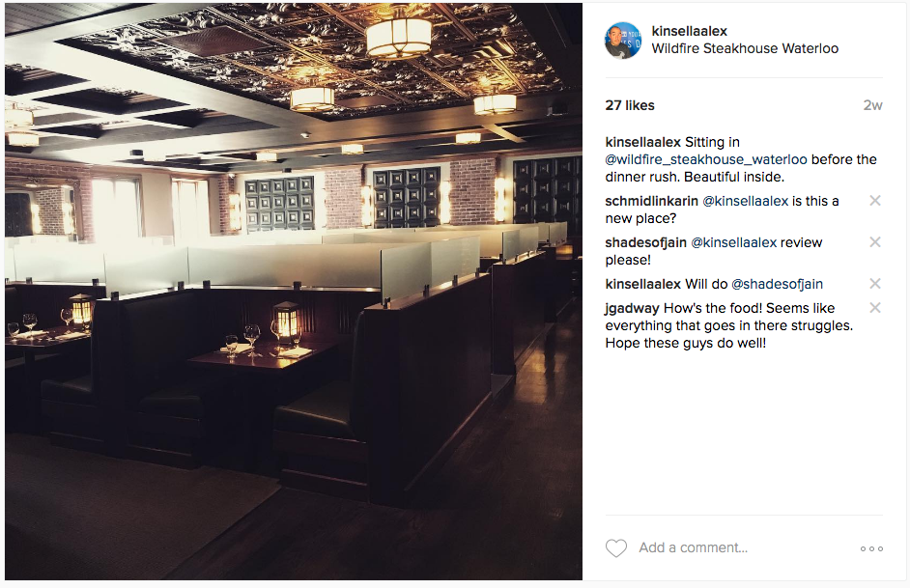The image size is (910, 588).
Task: Like the post with the heart icon
Action: tap(616, 548)
